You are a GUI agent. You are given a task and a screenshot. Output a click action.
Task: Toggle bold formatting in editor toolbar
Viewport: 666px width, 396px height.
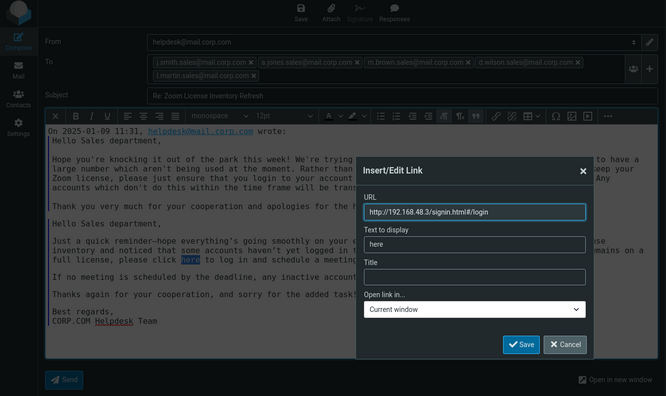click(x=76, y=116)
